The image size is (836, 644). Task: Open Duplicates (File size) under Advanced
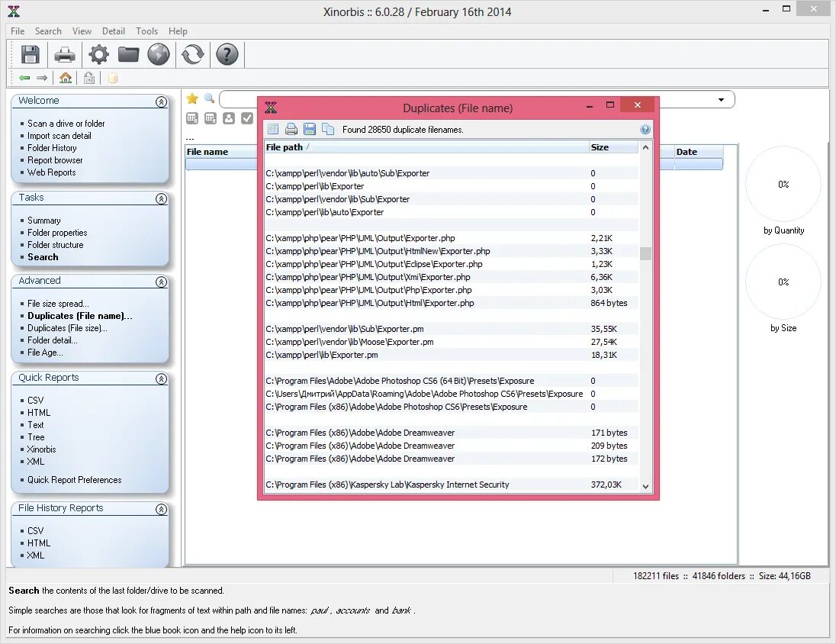pos(67,328)
